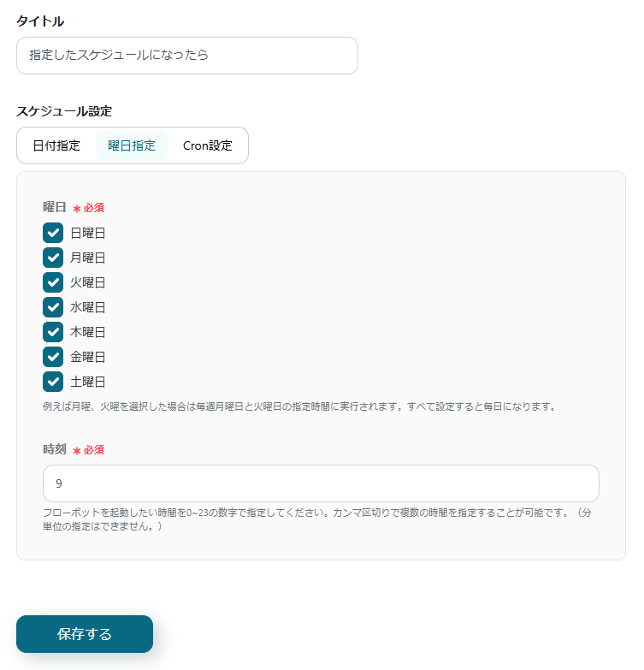Click the 水曜日 label text
The height and width of the screenshot is (670, 644).
87,308
